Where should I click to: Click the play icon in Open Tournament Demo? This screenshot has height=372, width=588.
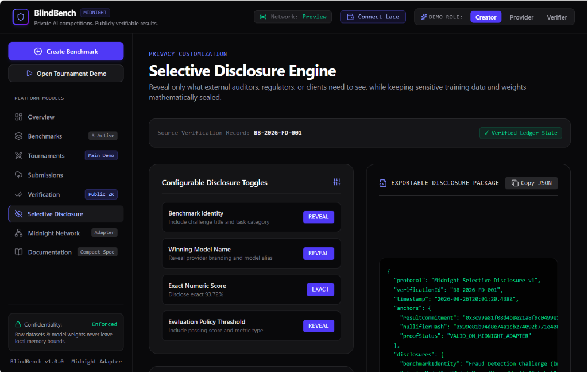29,73
